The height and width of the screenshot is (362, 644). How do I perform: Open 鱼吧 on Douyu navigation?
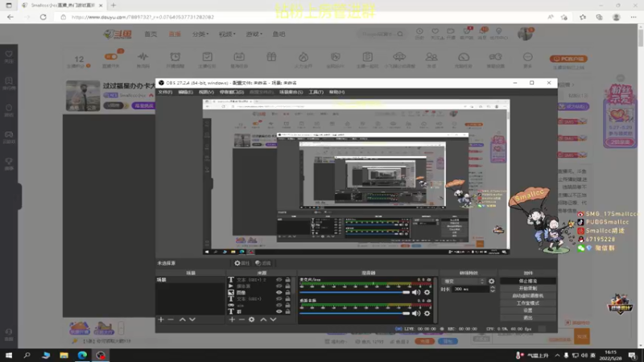(279, 34)
